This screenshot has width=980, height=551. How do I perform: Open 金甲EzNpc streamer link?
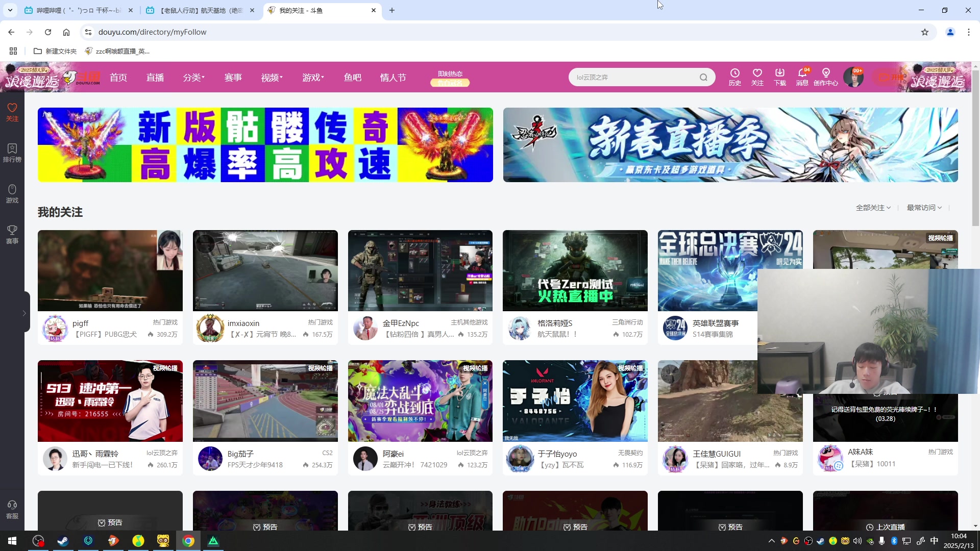401,323
